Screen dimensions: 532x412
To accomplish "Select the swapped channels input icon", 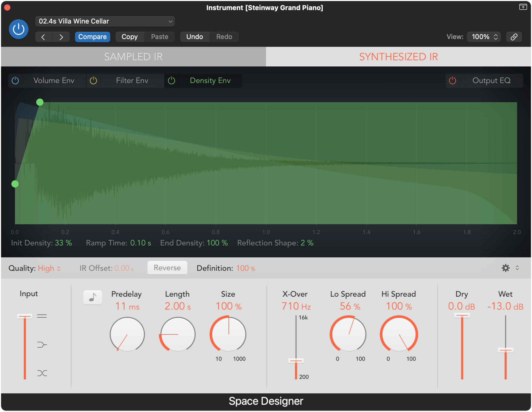I will click(42, 373).
